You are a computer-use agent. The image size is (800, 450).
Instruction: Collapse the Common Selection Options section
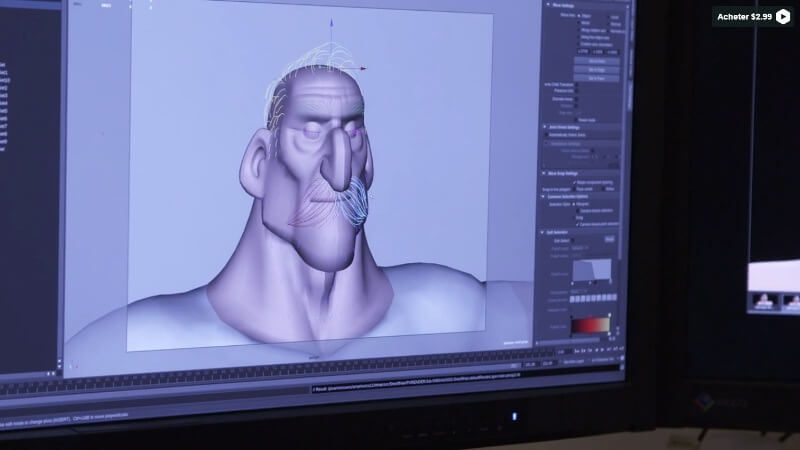point(544,197)
